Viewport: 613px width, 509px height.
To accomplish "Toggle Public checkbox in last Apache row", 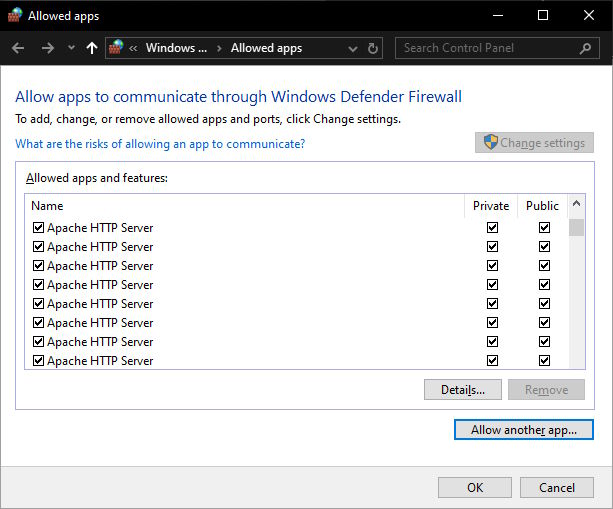I will [544, 360].
